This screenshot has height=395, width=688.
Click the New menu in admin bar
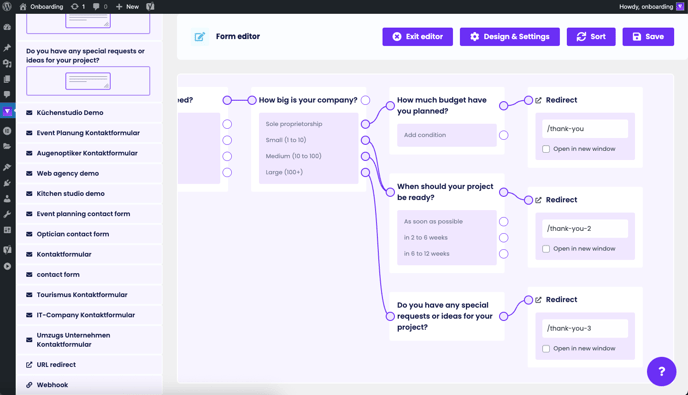pyautogui.click(x=127, y=7)
